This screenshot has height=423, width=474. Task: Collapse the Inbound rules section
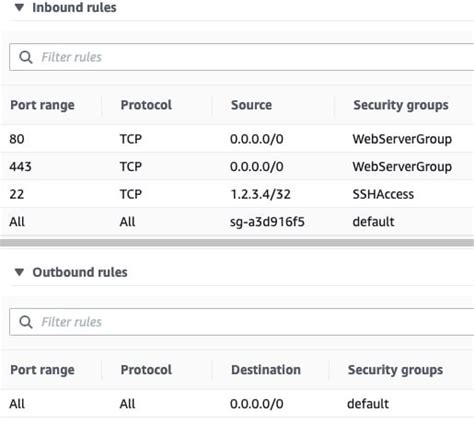pyautogui.click(x=19, y=7)
